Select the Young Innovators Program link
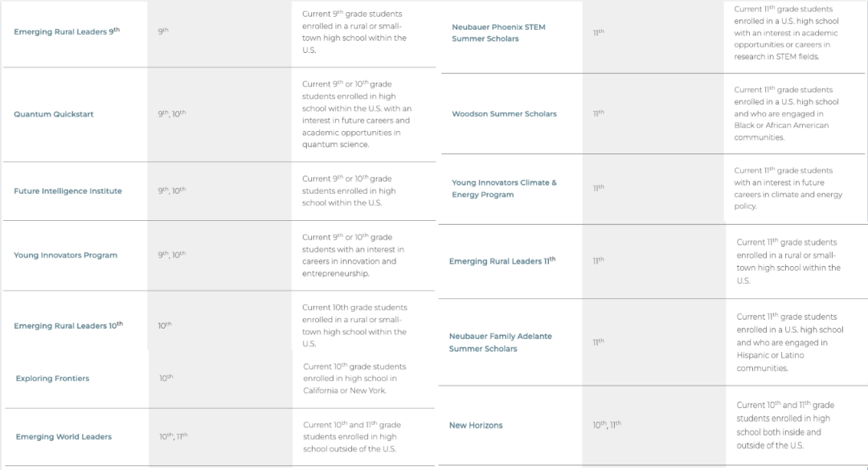 [x=65, y=255]
